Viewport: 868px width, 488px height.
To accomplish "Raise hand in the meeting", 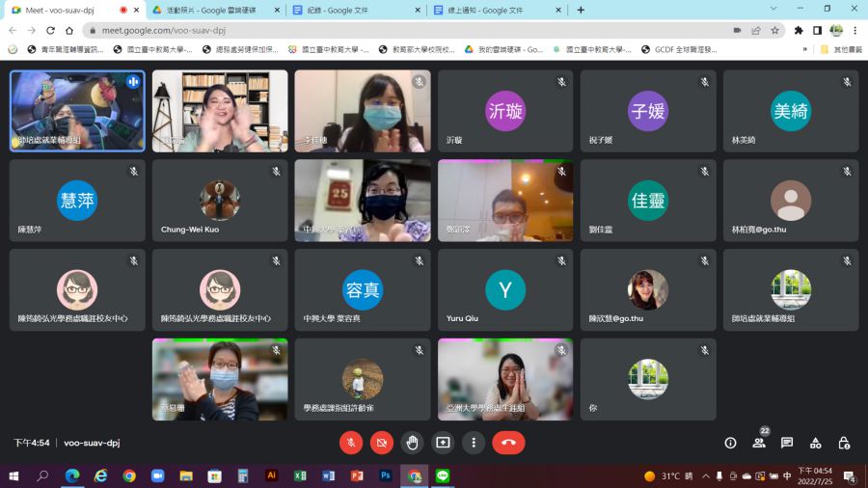I will point(413,443).
